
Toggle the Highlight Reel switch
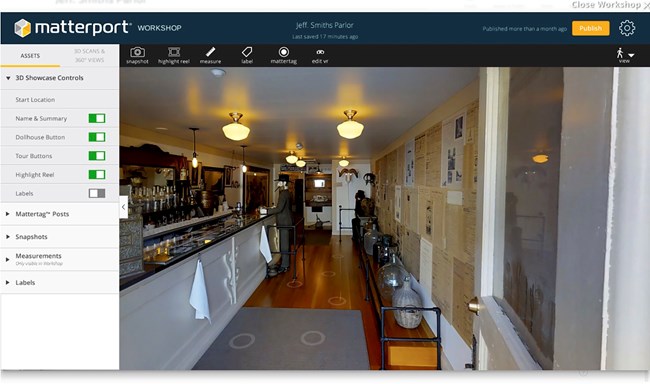click(x=97, y=175)
